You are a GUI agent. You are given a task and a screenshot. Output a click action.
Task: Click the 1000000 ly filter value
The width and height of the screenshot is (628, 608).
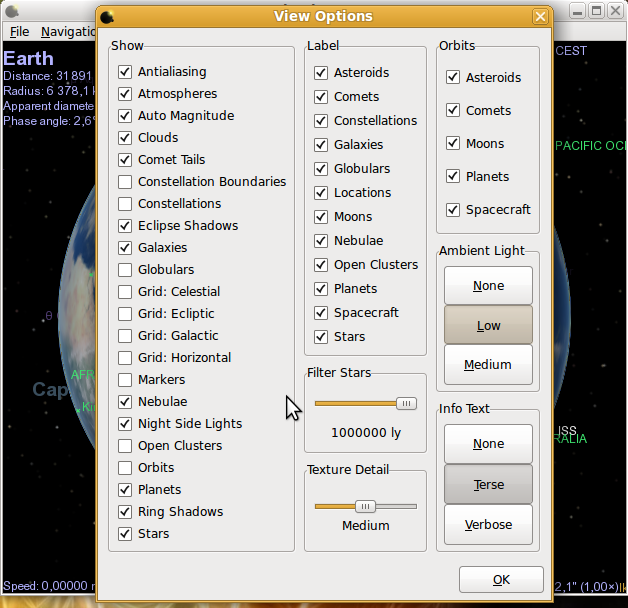366,433
